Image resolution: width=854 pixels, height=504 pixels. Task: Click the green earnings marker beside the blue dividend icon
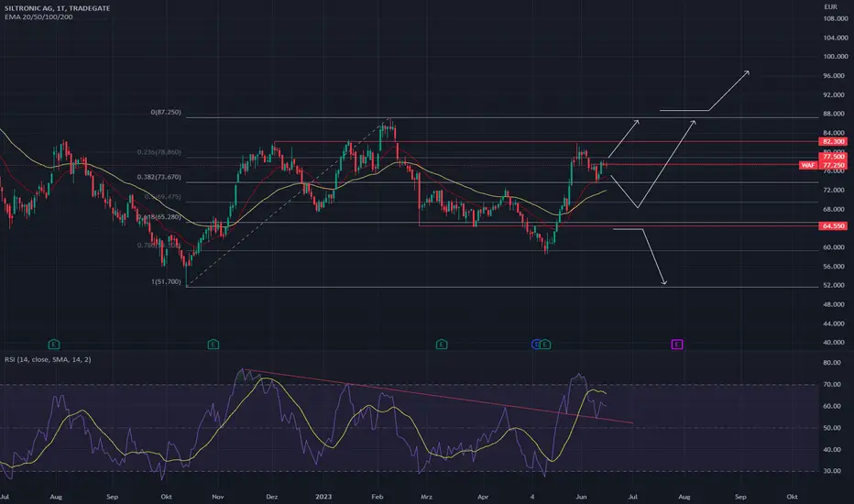pos(546,344)
